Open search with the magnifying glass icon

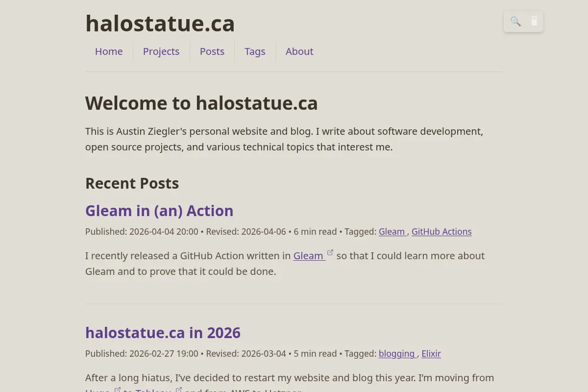pos(515,22)
